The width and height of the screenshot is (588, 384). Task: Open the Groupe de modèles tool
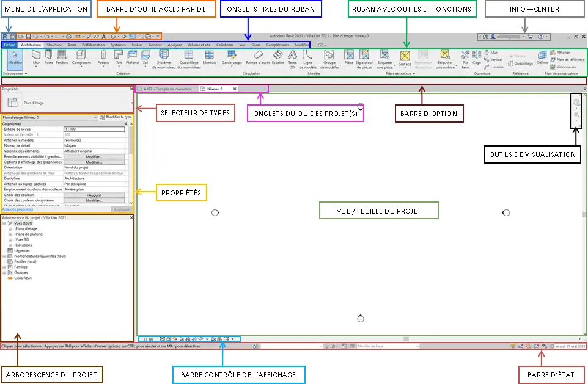[x=329, y=60]
